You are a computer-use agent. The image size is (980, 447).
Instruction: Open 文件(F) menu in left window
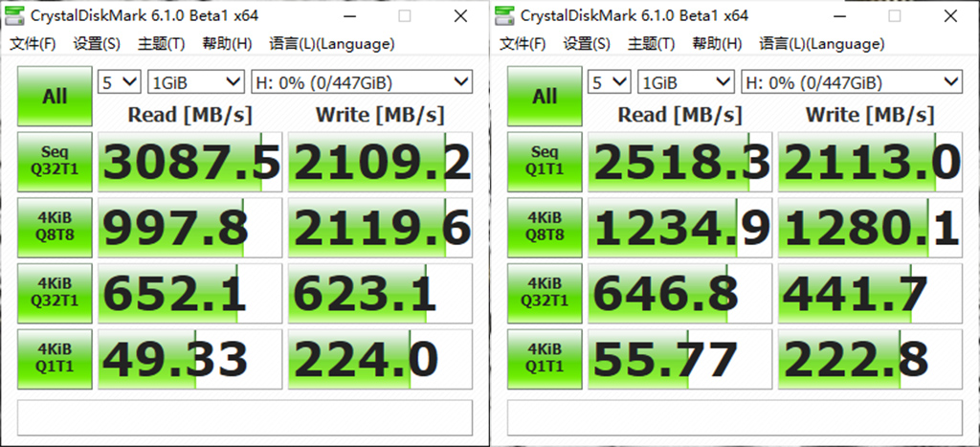(33, 44)
